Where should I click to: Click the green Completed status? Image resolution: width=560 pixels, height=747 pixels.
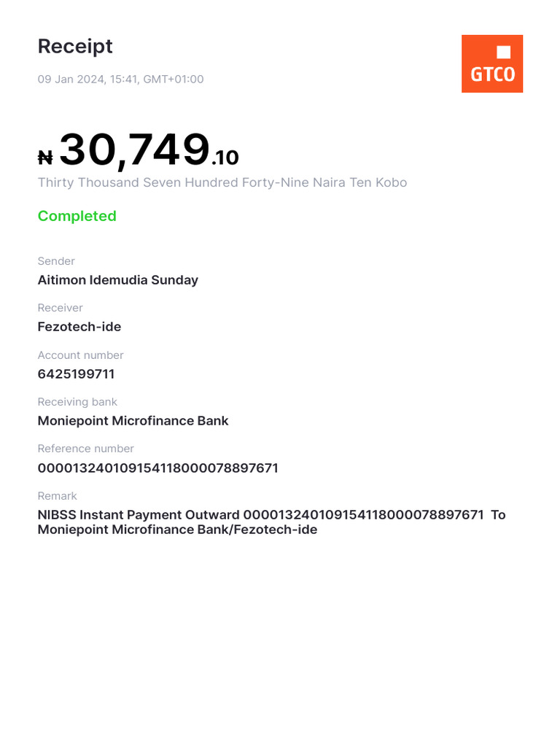(x=77, y=216)
